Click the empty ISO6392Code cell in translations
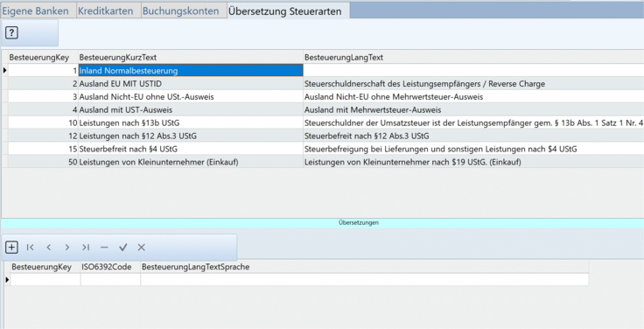Image resolution: width=644 pixels, height=329 pixels. click(110, 280)
